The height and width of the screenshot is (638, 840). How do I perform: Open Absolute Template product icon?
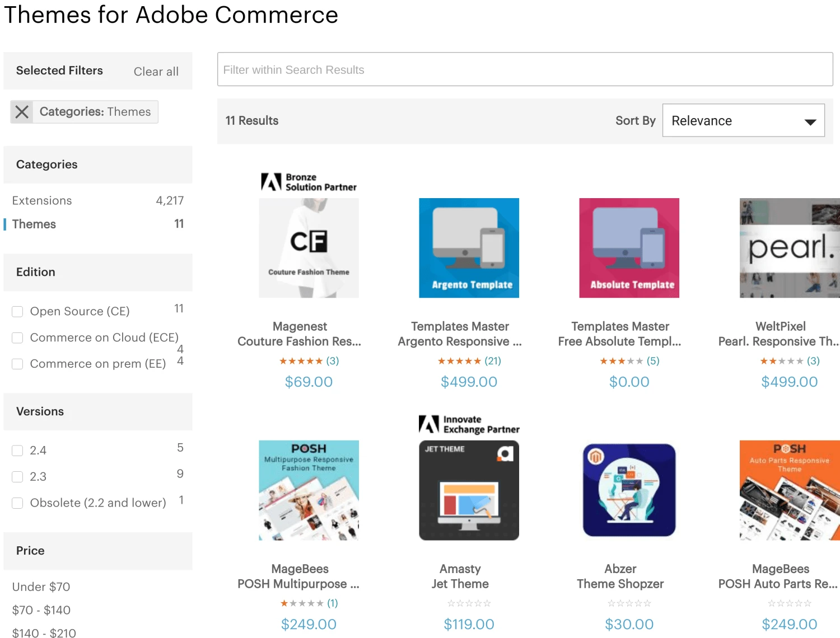[x=629, y=248]
